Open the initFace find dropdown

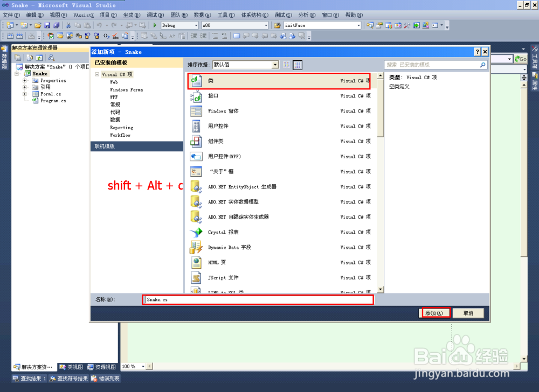(x=358, y=25)
